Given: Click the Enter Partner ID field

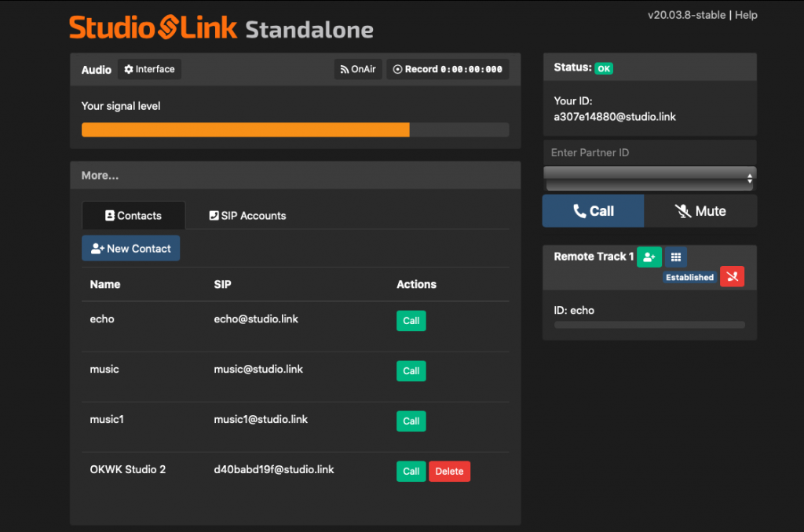Looking at the screenshot, I should click(x=649, y=152).
